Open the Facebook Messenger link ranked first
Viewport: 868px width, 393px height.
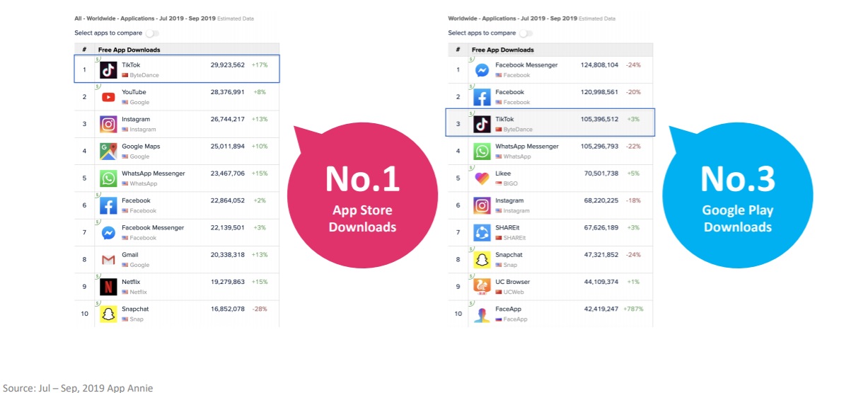(x=526, y=65)
